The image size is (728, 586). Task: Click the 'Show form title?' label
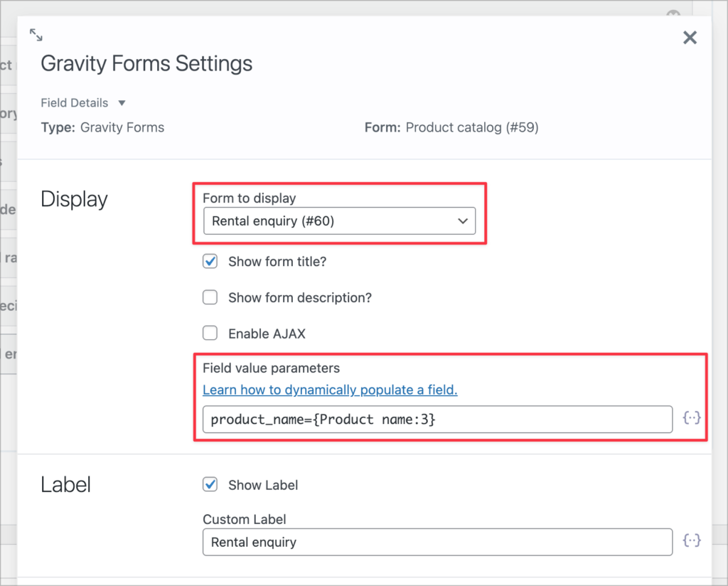pyautogui.click(x=277, y=262)
